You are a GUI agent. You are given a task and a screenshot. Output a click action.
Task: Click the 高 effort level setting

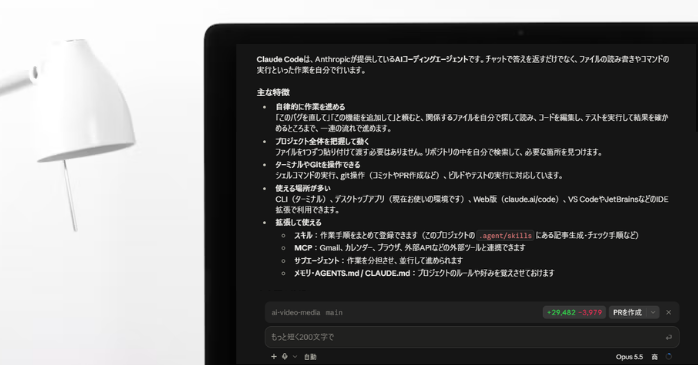tap(654, 357)
